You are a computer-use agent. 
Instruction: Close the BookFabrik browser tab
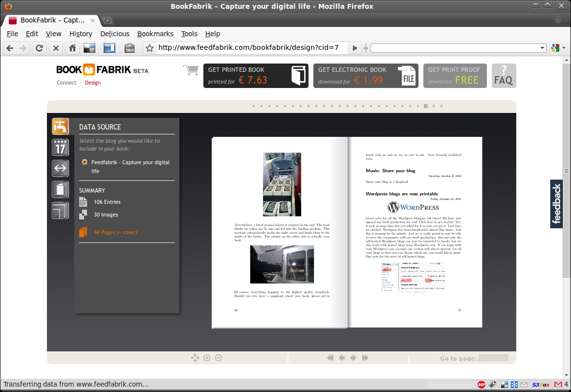point(93,21)
